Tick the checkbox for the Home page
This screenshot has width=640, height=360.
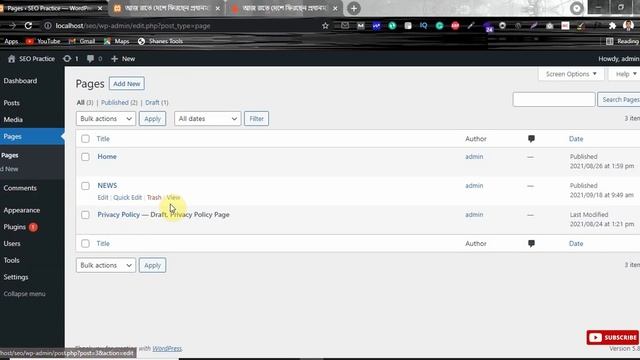tap(85, 157)
